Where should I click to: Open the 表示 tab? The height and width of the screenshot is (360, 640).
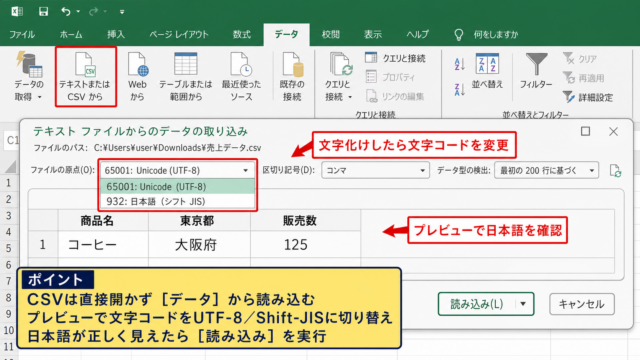tap(373, 35)
